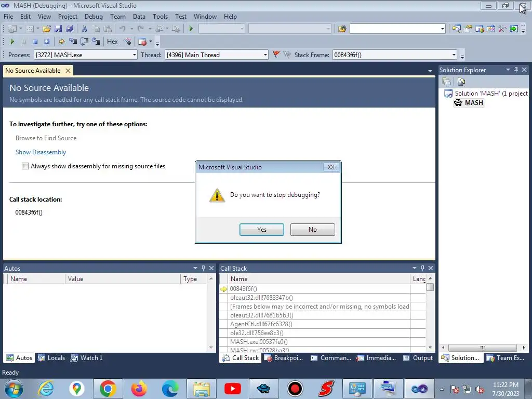The image size is (532, 399).
Task: Click the Start green arrow in Standard toolbar
Action: [191, 29]
